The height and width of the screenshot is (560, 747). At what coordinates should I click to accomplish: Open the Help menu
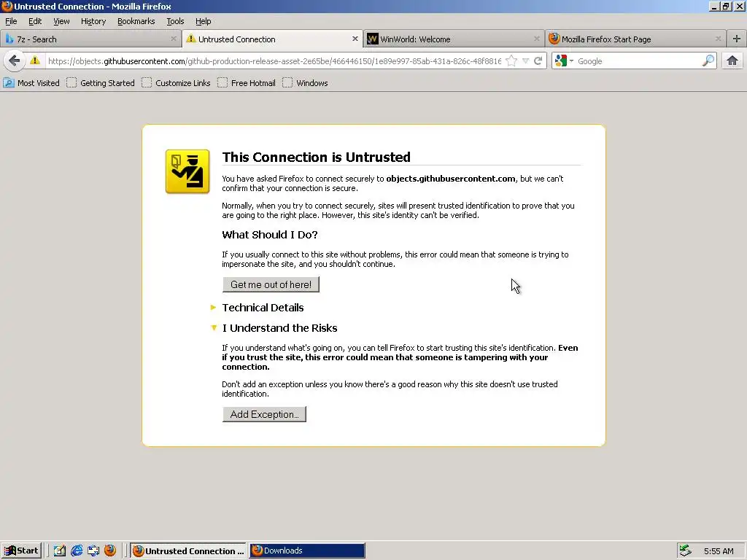pos(204,21)
